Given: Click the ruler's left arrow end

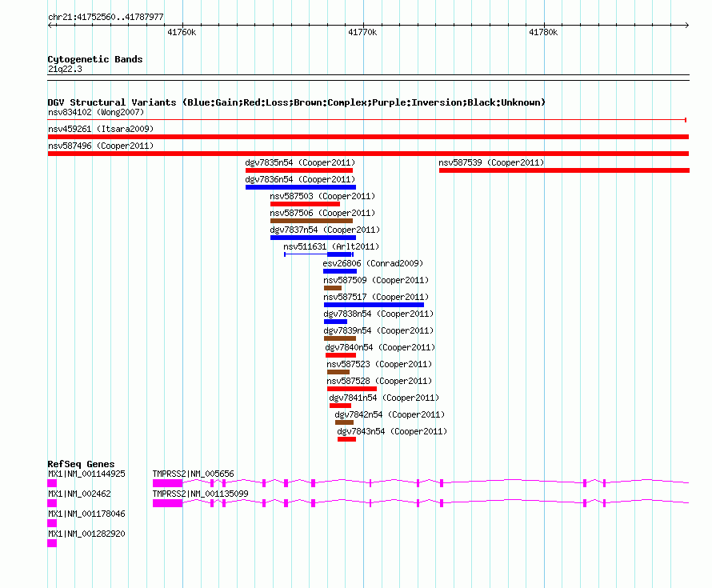Looking at the screenshot, I should pyautogui.click(x=50, y=25).
